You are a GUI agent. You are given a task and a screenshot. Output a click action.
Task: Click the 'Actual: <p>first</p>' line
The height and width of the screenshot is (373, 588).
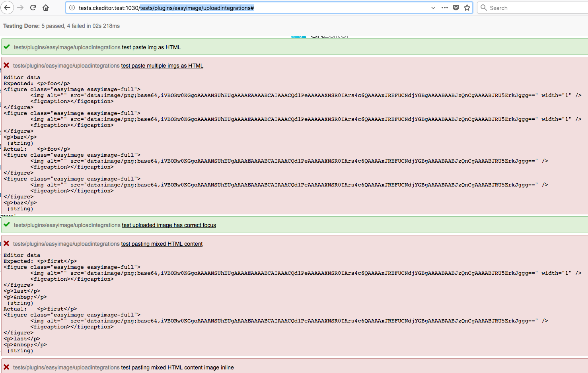pyautogui.click(x=40, y=309)
